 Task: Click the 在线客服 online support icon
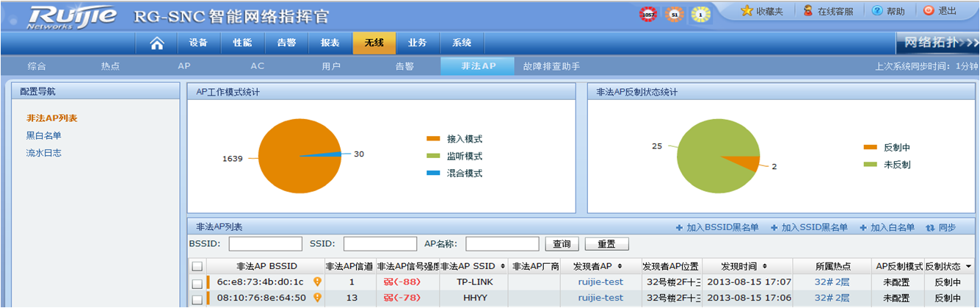(807, 11)
